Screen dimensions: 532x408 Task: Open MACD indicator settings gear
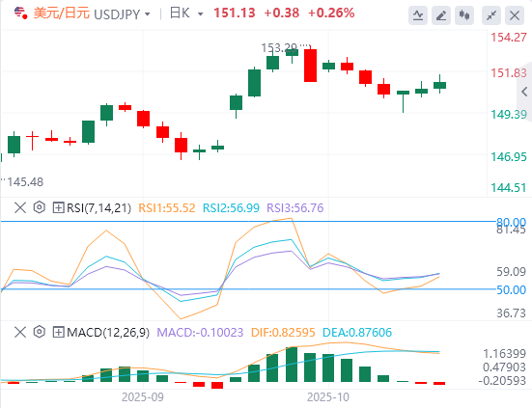click(x=40, y=332)
